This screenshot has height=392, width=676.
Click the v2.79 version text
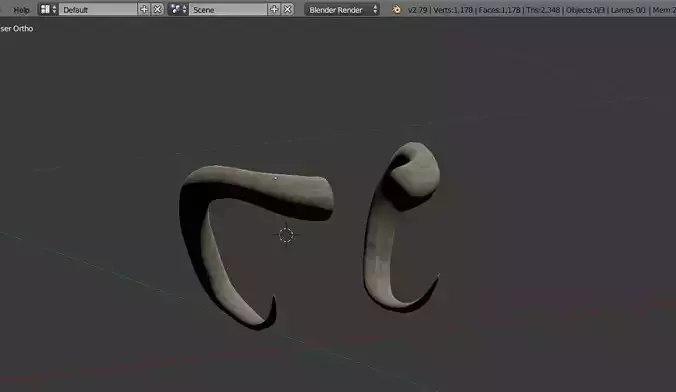click(x=417, y=9)
